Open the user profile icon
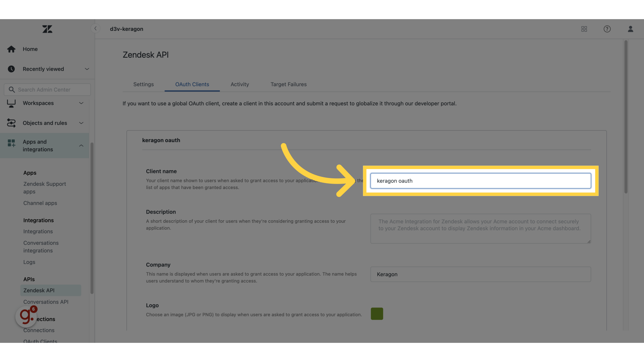This screenshot has height=362, width=644. (x=631, y=29)
